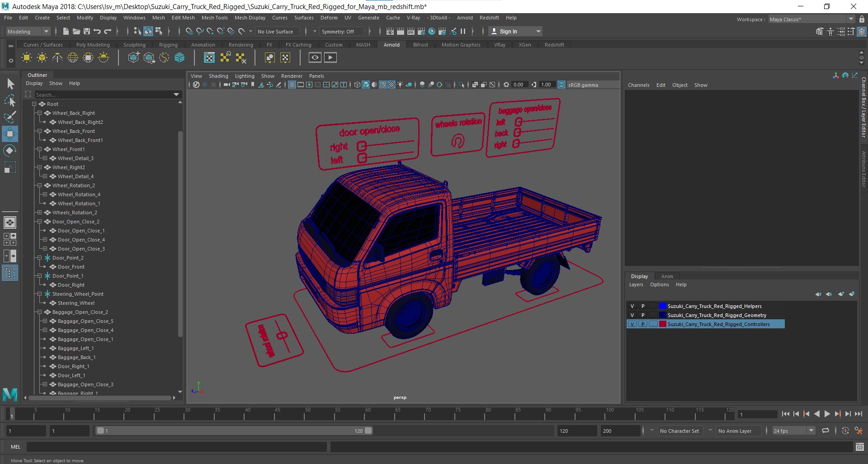Create Arnold area light shelf icon
The height and width of the screenshot is (464, 868).
coord(27,57)
